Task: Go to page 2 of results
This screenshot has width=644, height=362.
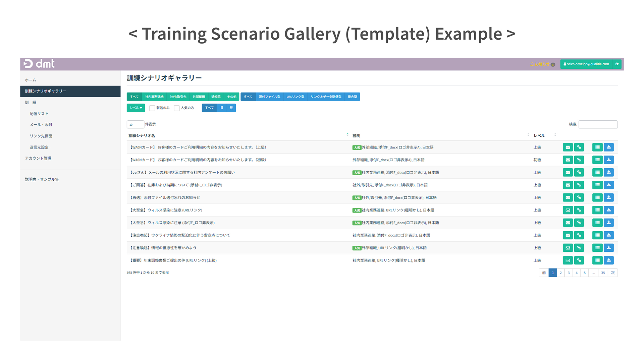Action: point(560,273)
